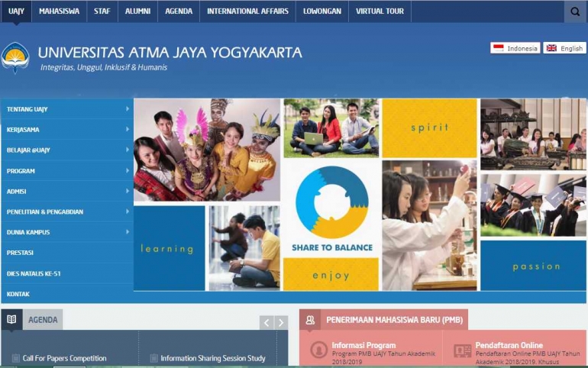Show previous agenda with left arrow

[x=267, y=323]
